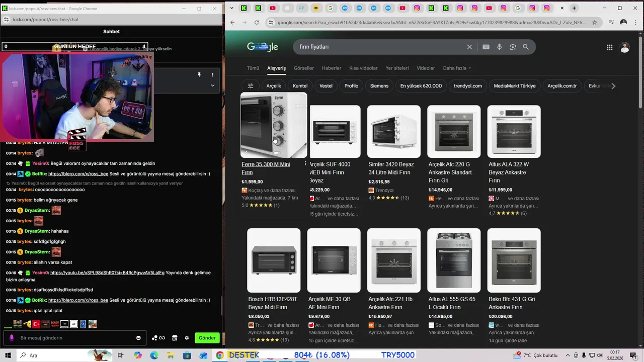Toggle the Arçelik.com.tr filter chip

[x=562, y=86]
